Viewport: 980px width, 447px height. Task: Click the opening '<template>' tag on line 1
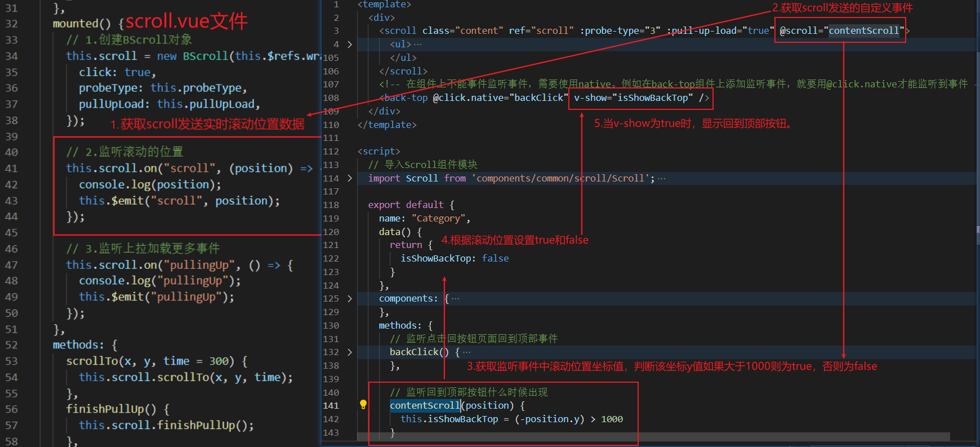(x=384, y=5)
